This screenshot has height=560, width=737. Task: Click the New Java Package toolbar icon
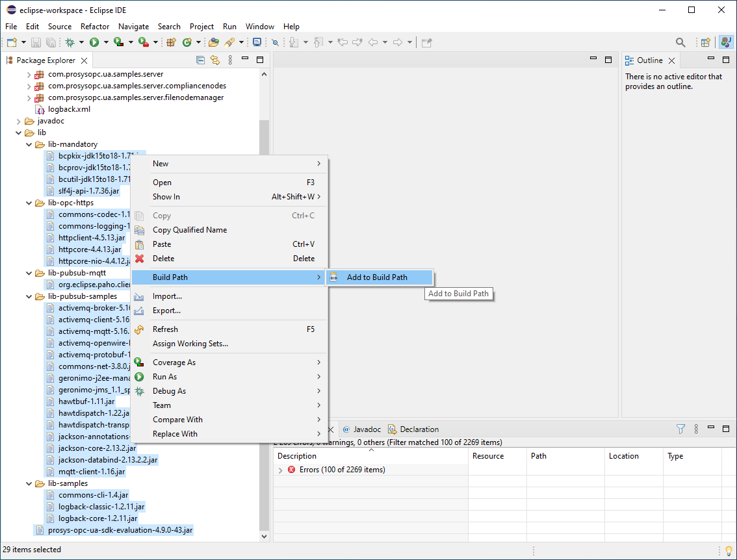[x=172, y=42]
